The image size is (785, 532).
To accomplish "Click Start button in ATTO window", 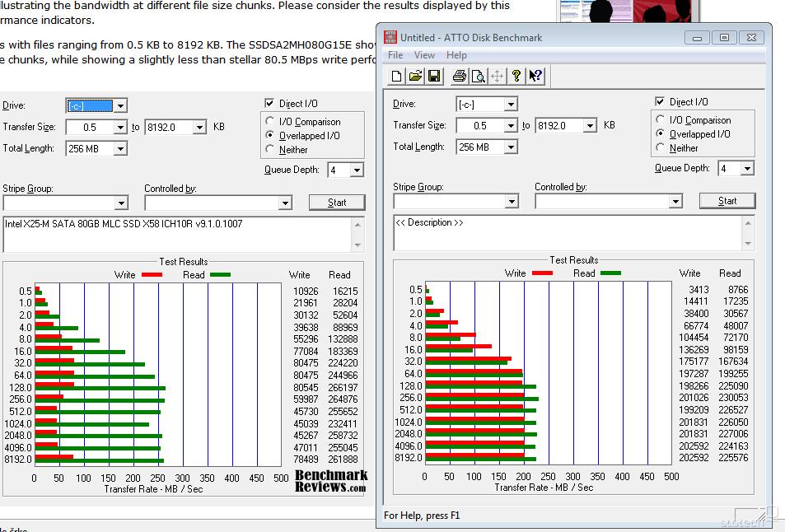I will tap(727, 201).
